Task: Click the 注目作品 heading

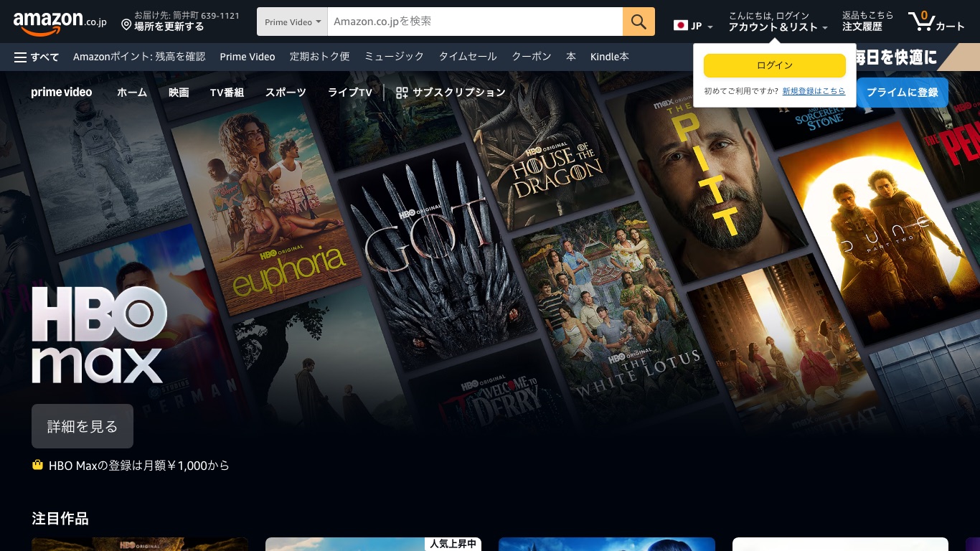Action: tap(60, 519)
